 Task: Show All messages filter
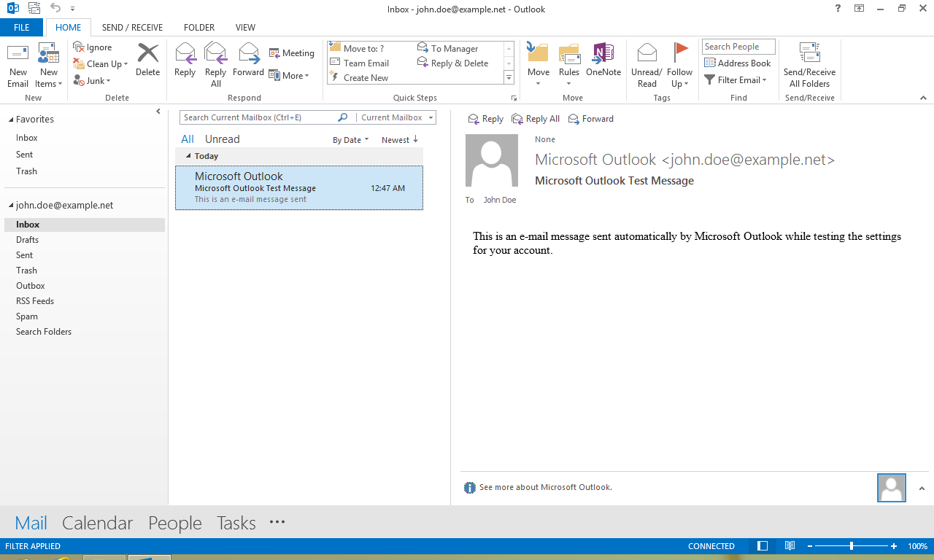click(188, 139)
